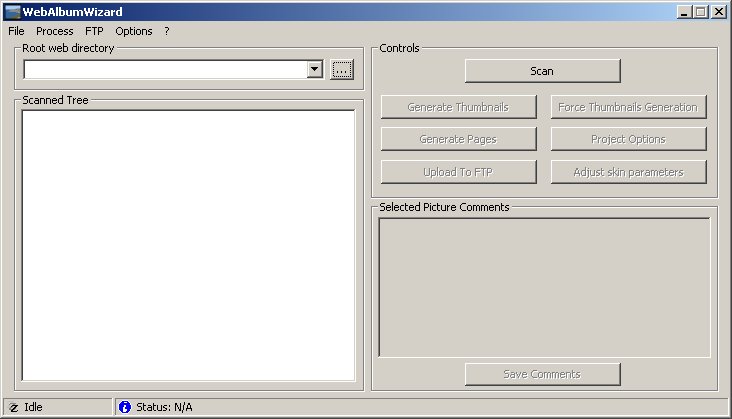The width and height of the screenshot is (732, 419).
Task: Click Adjust skin parameters button
Action: tap(628, 172)
